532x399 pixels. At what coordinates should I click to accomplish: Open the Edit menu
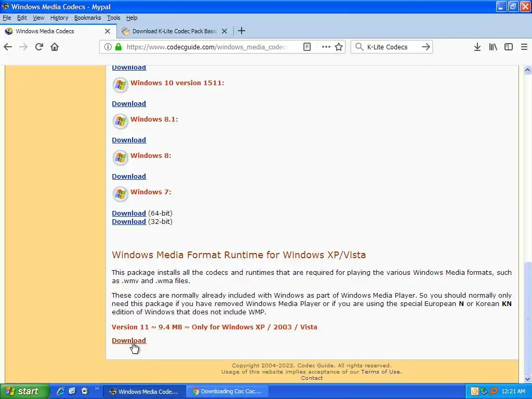pyautogui.click(x=22, y=18)
